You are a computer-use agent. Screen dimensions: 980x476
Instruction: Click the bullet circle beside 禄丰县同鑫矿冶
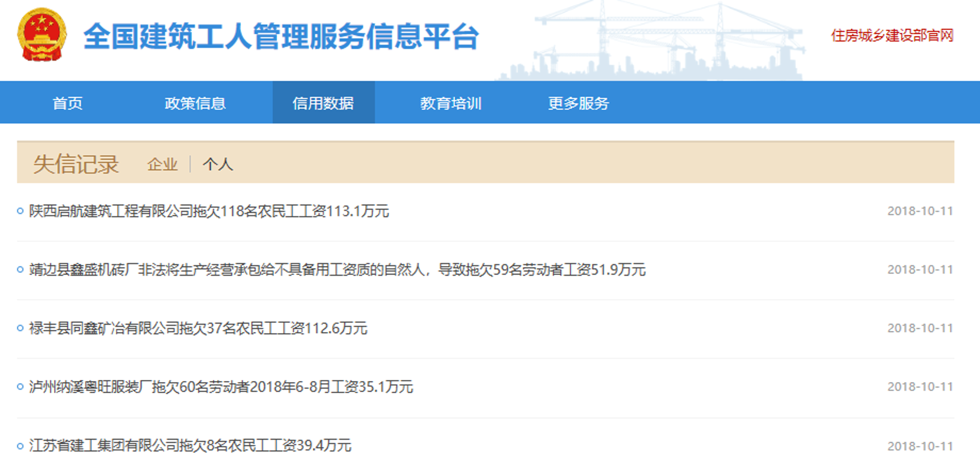coord(20,328)
